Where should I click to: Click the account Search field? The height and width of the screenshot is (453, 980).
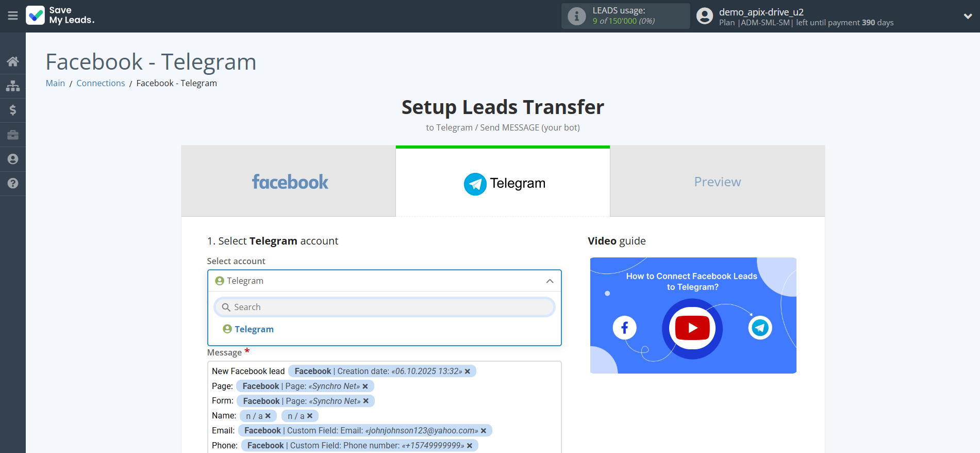(x=384, y=307)
